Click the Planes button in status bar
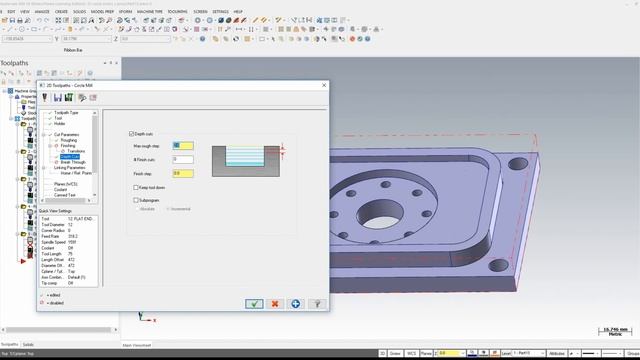Viewport: 640px width, 360px height. [426, 353]
